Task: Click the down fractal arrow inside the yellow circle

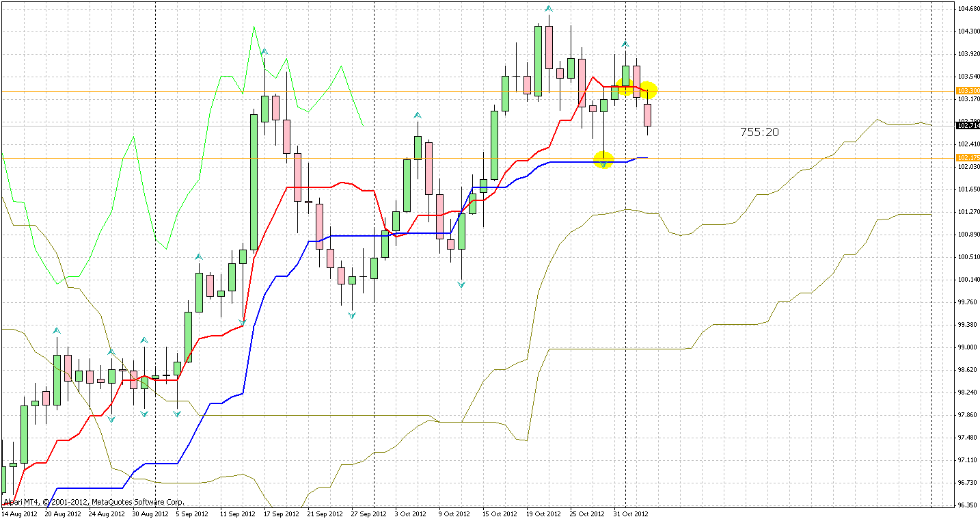Action: pos(603,162)
